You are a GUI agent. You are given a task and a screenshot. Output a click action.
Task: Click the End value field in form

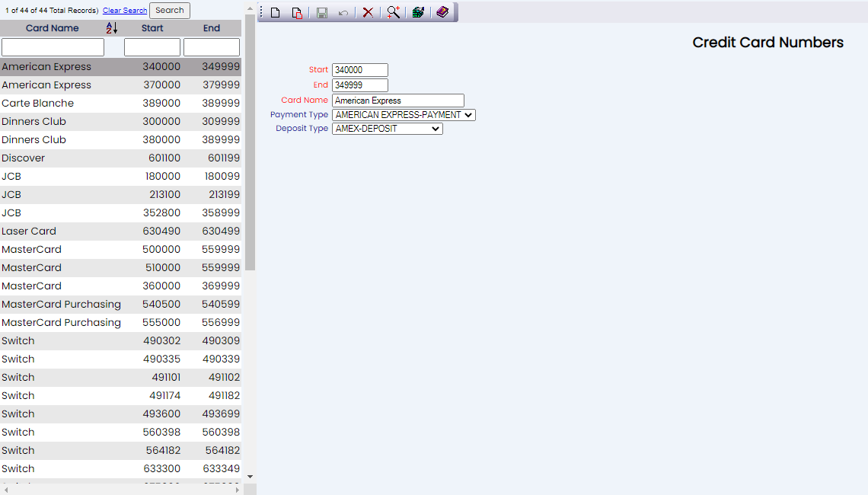click(x=360, y=85)
